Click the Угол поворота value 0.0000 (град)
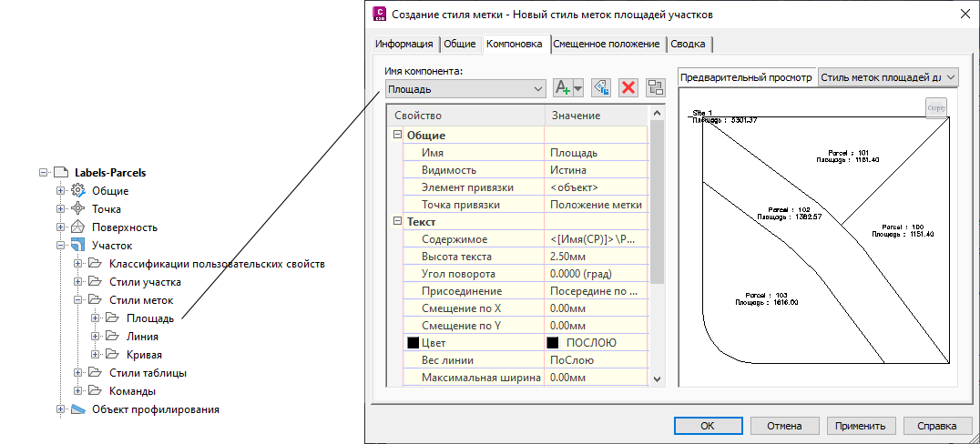980x444 pixels. coord(597,274)
